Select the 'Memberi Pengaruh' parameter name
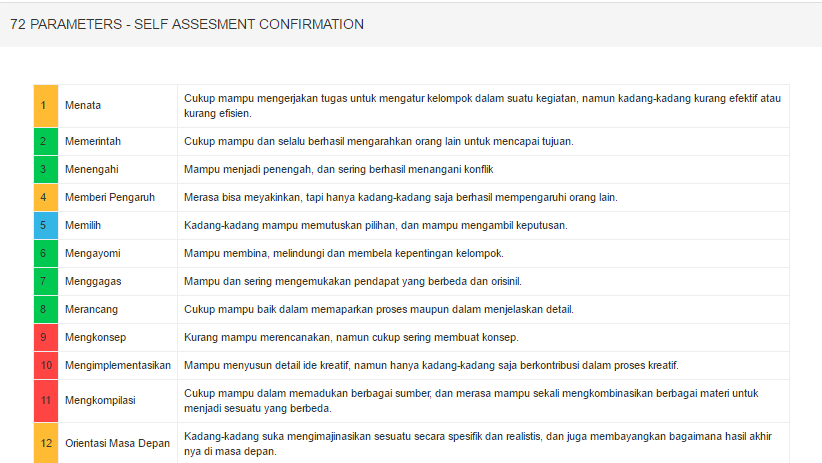 click(110, 198)
